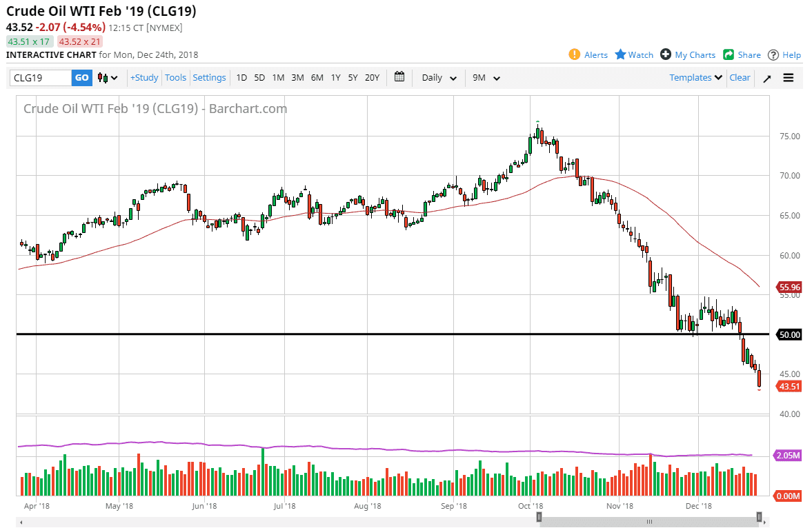Click the 43.51 last price tag

(789, 386)
